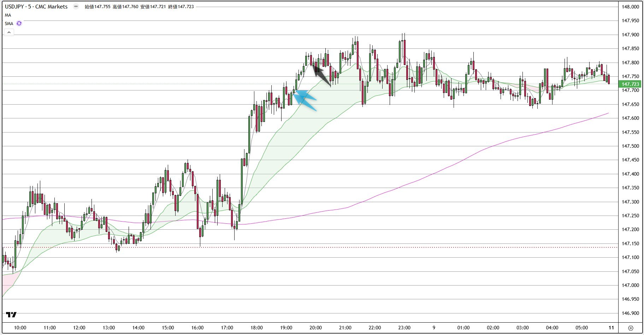Click the 02:00 time axis label
The image size is (644, 335).
click(493, 328)
